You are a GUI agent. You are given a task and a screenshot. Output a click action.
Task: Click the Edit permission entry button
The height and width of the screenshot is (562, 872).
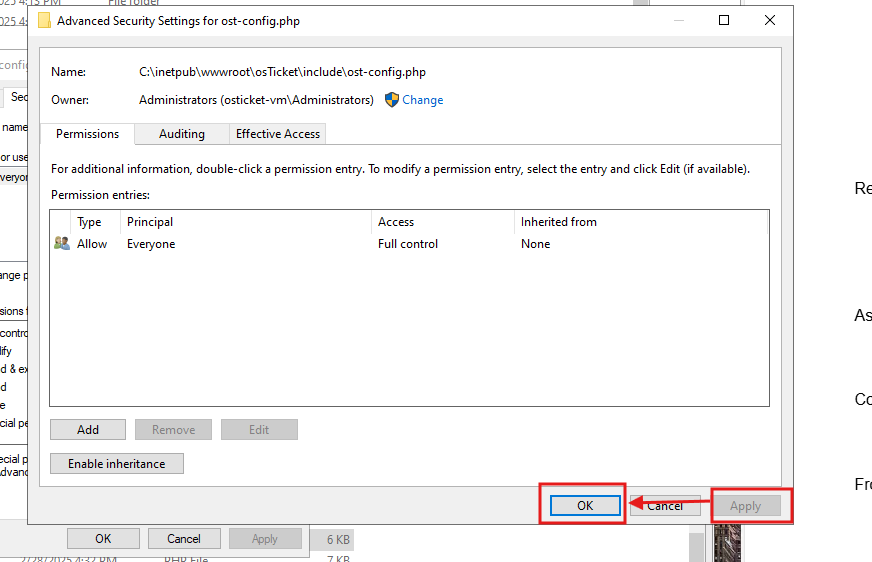(x=259, y=430)
